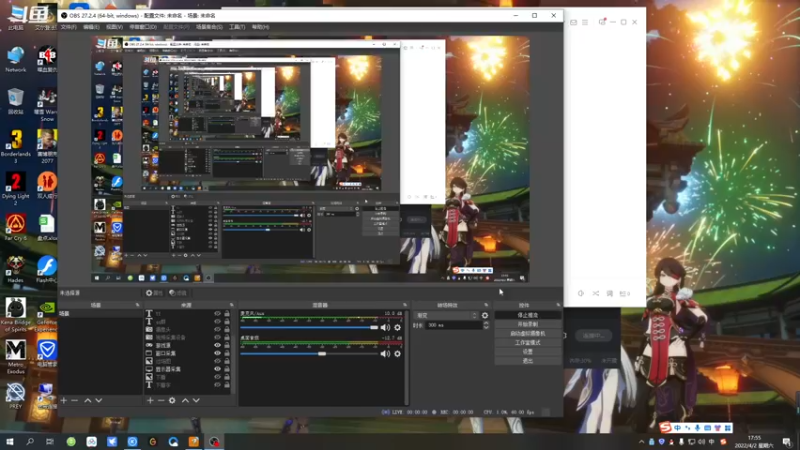Toggle visibility of the second text source
Image resolution: width=800 pixels, height=450 pixels.
[217, 321]
